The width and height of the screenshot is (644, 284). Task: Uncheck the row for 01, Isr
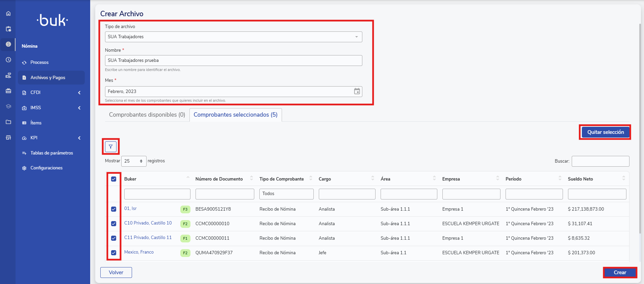114,209
